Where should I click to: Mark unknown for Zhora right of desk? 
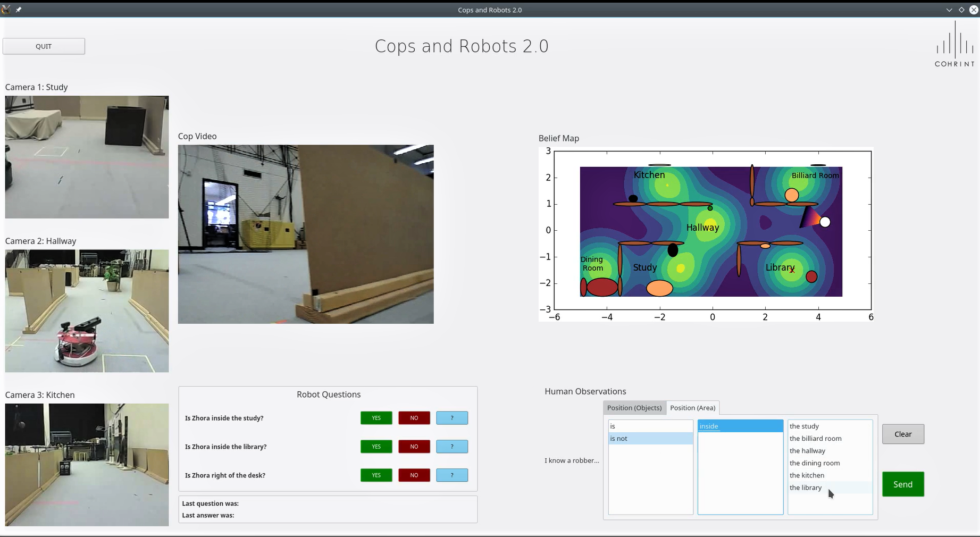click(x=452, y=475)
